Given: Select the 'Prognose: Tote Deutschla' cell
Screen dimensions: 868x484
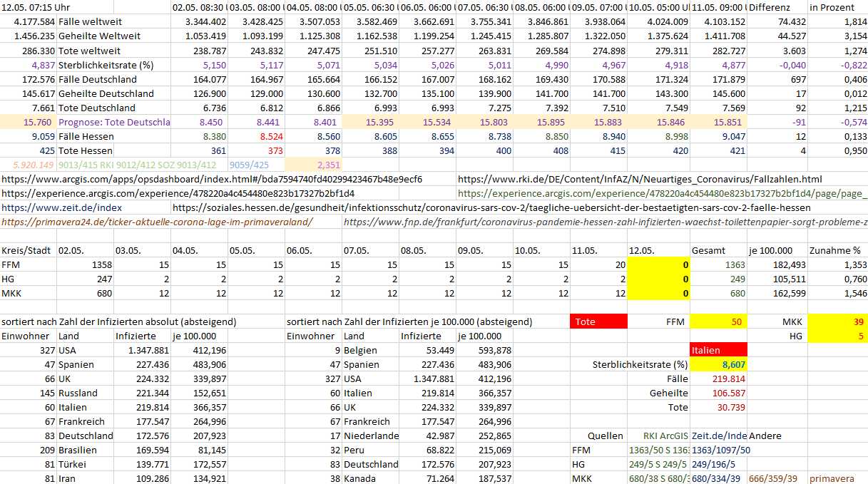Looking at the screenshot, I should (x=114, y=122).
